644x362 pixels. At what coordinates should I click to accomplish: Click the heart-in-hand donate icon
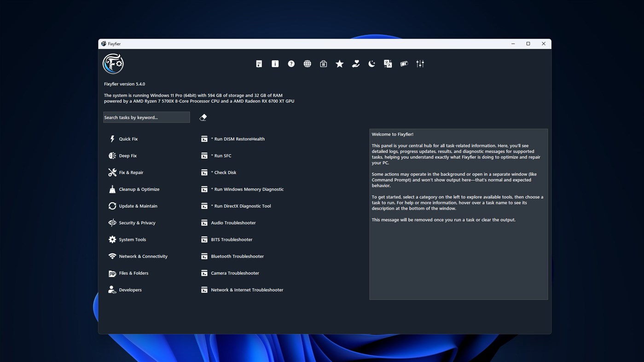[x=356, y=64]
